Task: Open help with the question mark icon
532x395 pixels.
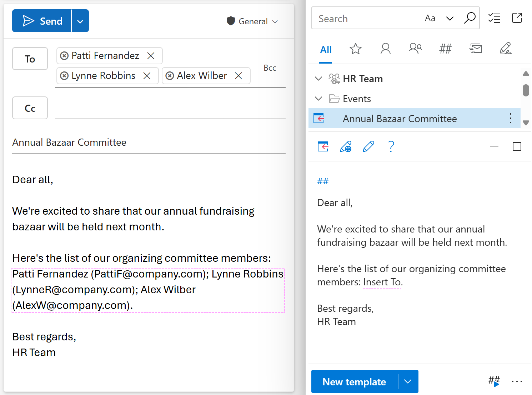Action: (391, 146)
